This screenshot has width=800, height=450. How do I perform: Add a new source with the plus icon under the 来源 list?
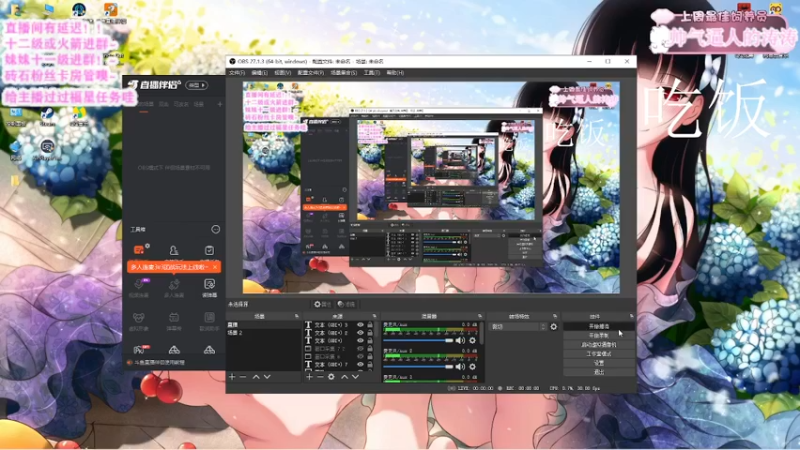point(309,377)
